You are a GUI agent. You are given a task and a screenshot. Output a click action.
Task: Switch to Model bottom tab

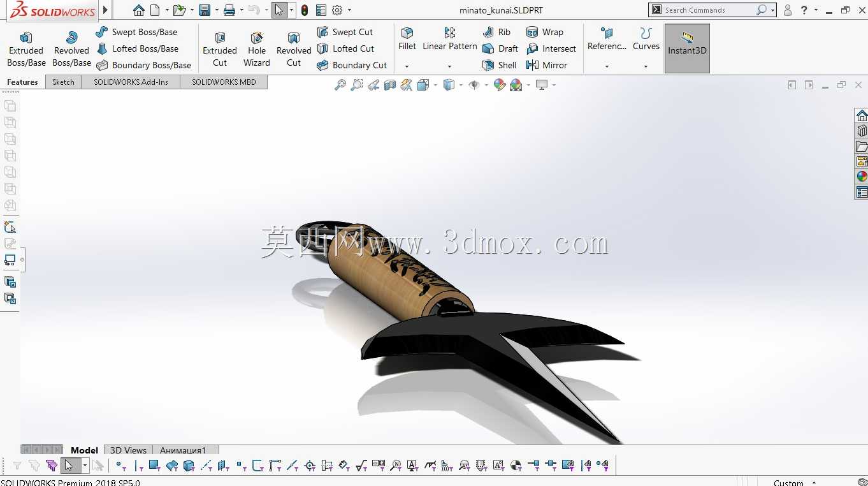84,450
